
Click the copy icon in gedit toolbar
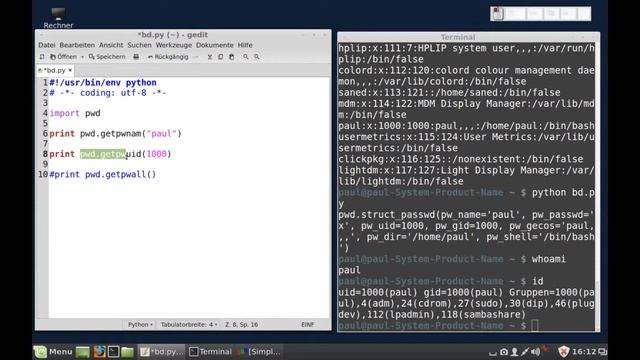pyautogui.click(x=221, y=57)
